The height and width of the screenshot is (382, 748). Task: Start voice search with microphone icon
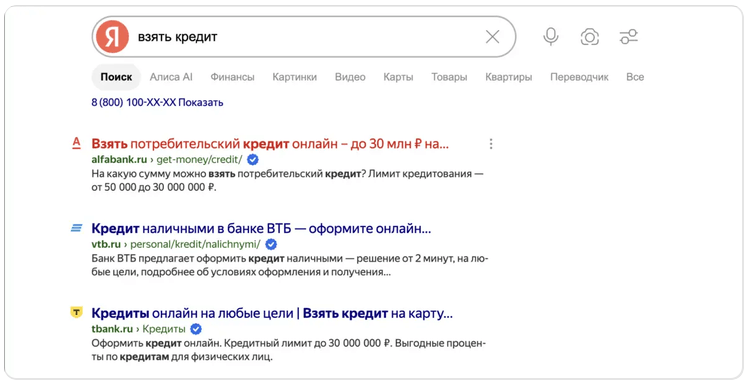(551, 37)
